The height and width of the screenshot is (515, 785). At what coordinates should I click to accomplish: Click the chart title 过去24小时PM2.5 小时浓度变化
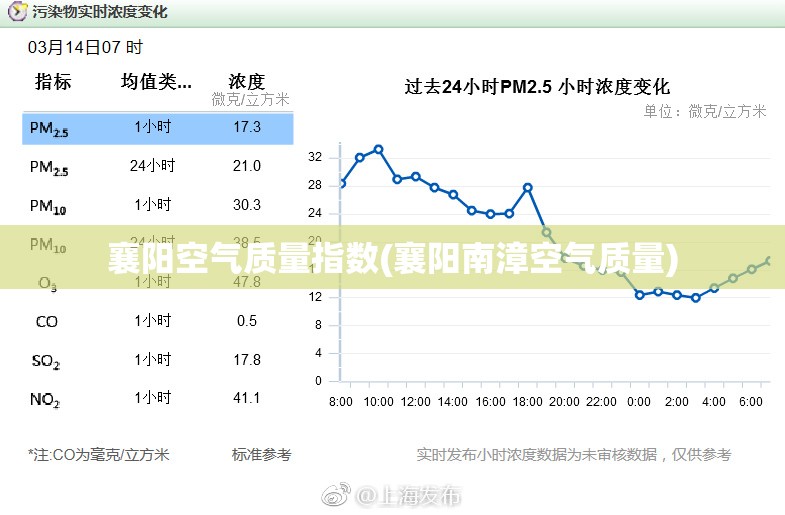tap(537, 87)
